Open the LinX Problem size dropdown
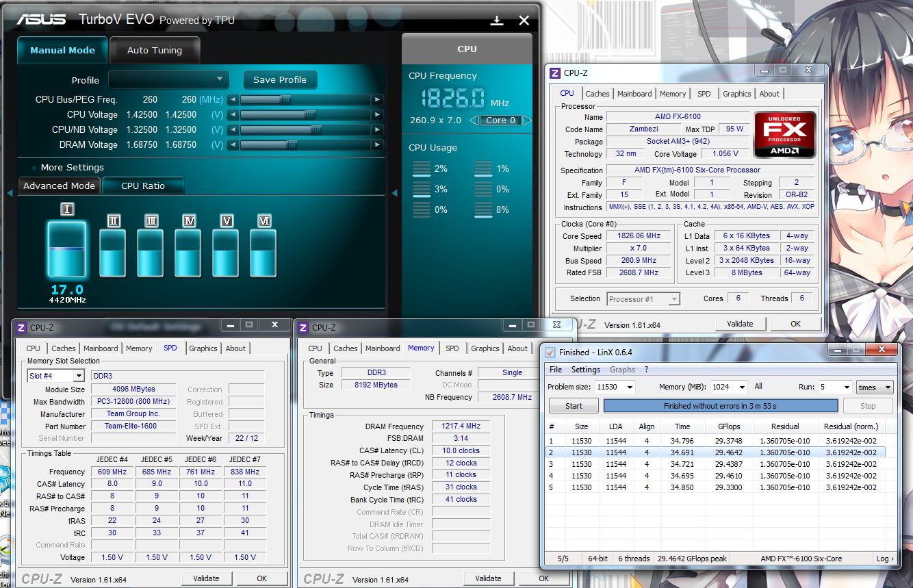The width and height of the screenshot is (913, 588). 628,387
